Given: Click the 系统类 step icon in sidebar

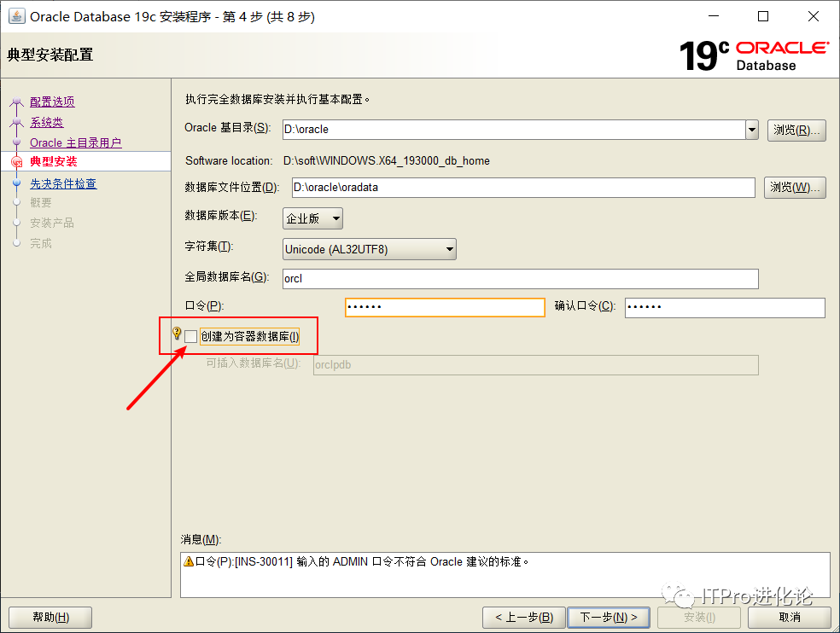Looking at the screenshot, I should pyautogui.click(x=17, y=122).
